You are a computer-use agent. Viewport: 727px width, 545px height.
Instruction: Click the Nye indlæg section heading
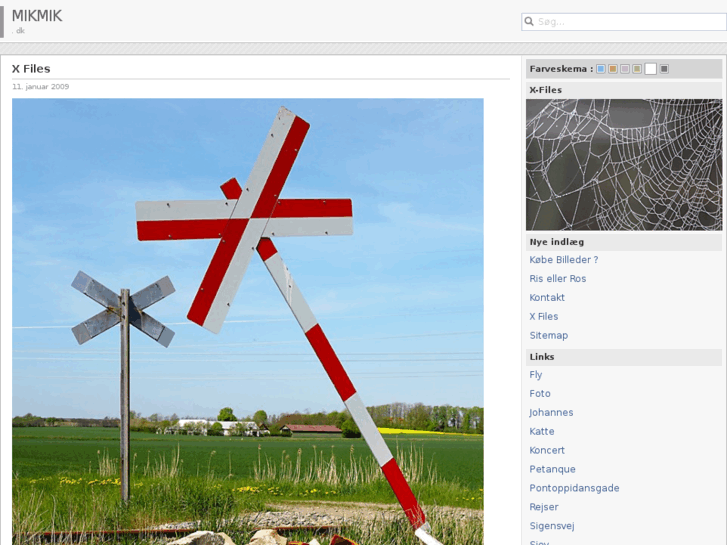tap(557, 242)
